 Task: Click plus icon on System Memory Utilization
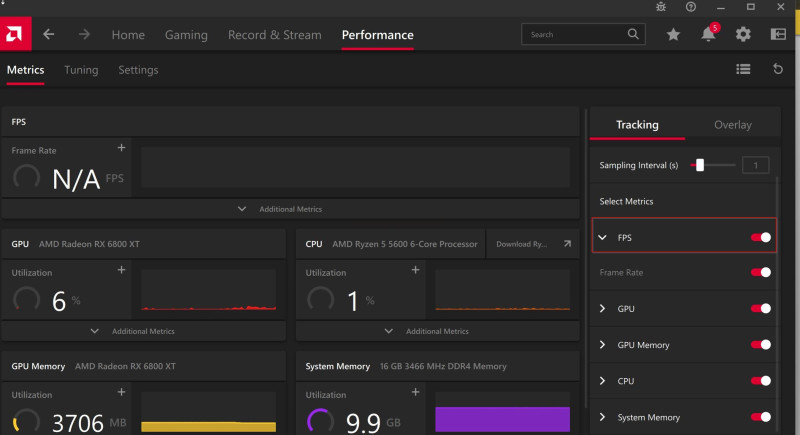coord(415,392)
